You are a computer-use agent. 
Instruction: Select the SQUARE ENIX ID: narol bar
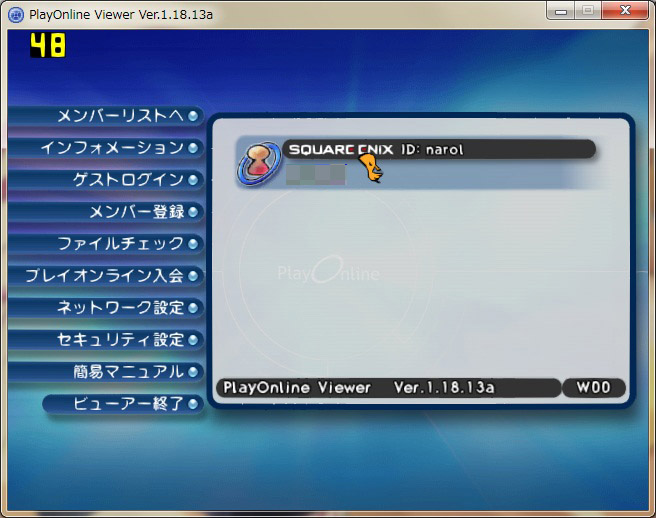(439, 149)
